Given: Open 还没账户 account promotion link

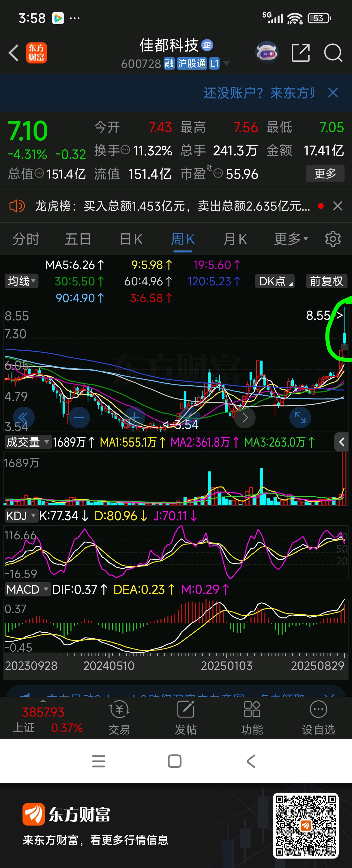Looking at the screenshot, I should coord(259,93).
